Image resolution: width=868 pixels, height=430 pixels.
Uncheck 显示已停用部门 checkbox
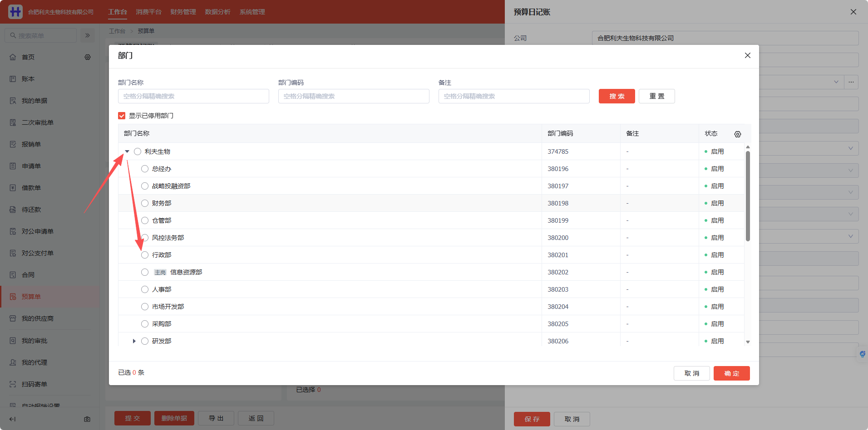point(122,116)
